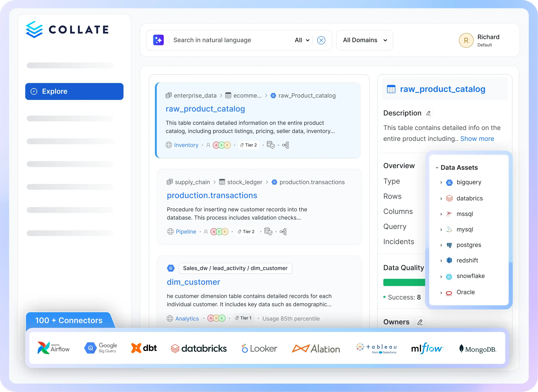The width and height of the screenshot is (538, 392).
Task: Click BigQuery icon beside dim_customer breadcrumb
Action: pyautogui.click(x=171, y=268)
